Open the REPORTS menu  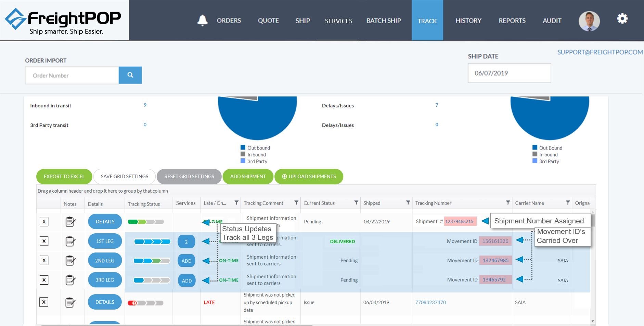point(512,21)
